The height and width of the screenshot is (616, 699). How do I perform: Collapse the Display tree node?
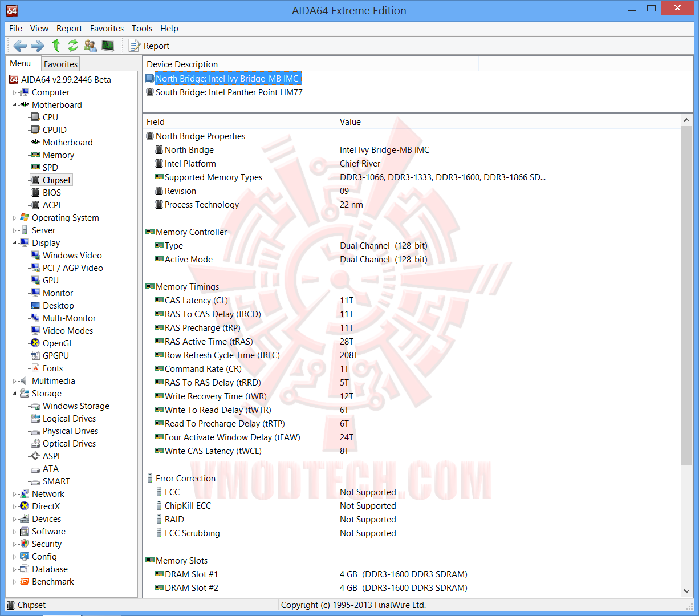pyautogui.click(x=15, y=243)
